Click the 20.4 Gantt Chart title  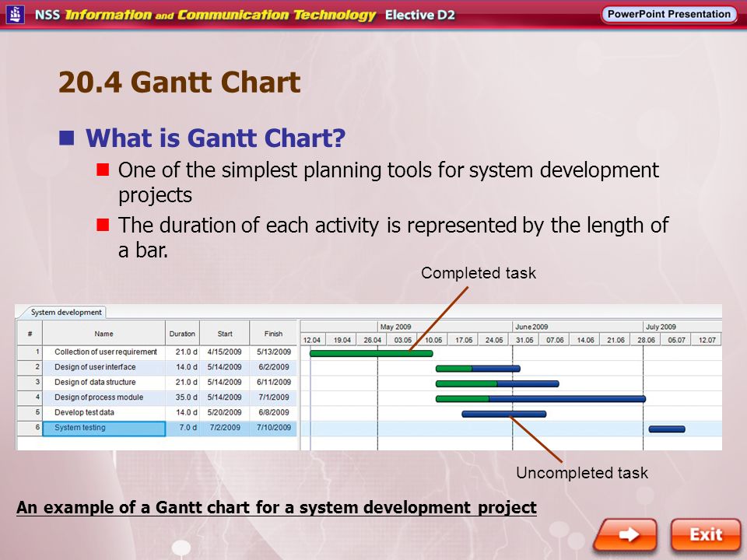(179, 82)
